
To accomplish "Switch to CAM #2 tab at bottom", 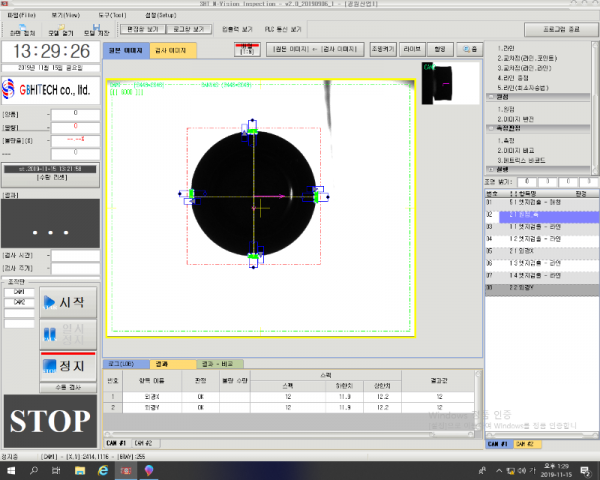I will (x=142, y=442).
